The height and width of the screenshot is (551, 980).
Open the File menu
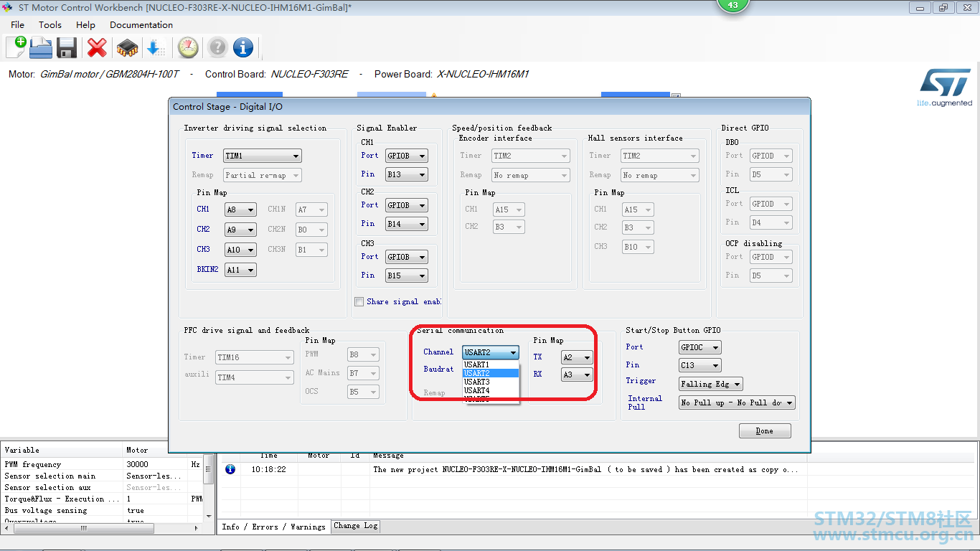[x=18, y=24]
